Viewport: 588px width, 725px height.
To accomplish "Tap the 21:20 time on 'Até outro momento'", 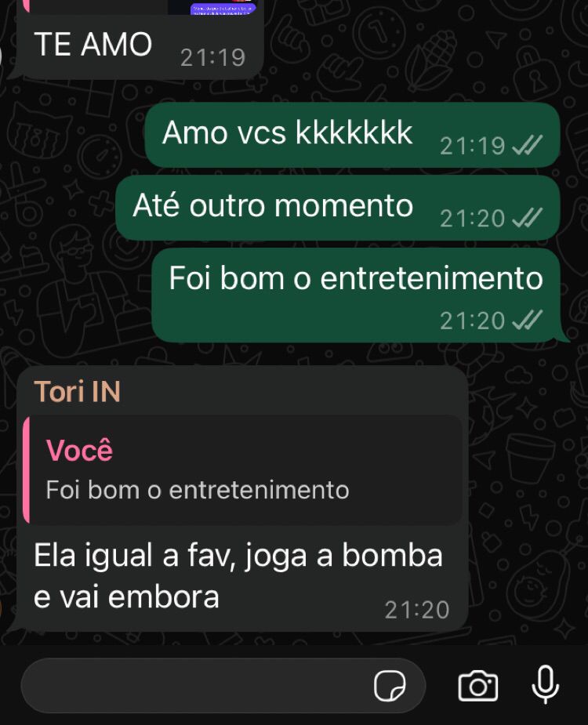I will pos(472,218).
